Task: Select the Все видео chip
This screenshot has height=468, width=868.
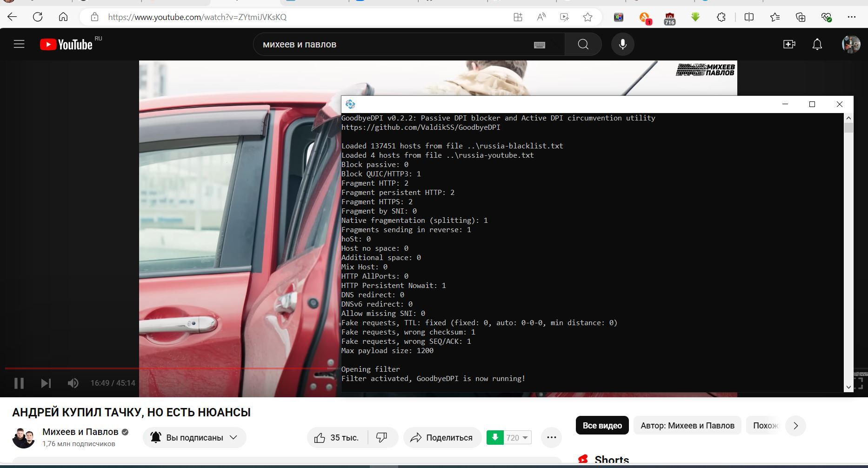Action: click(602, 426)
